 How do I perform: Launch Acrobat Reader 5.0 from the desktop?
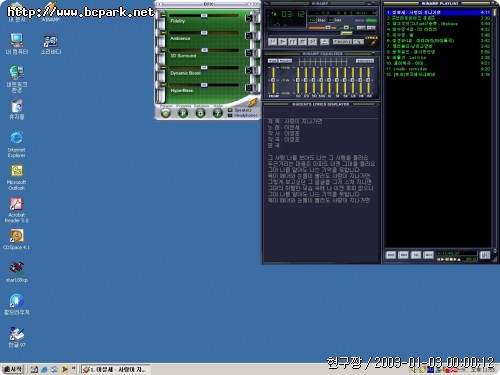17,210
